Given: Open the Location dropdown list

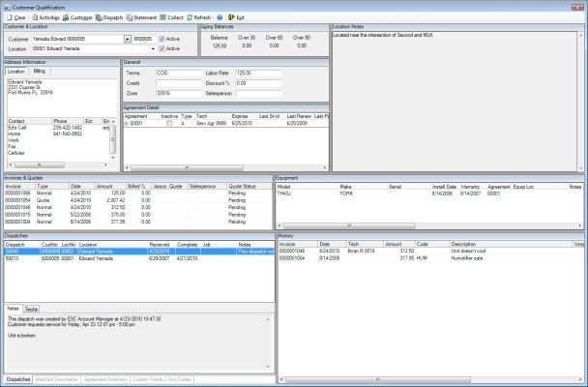Looking at the screenshot, I should [152, 48].
